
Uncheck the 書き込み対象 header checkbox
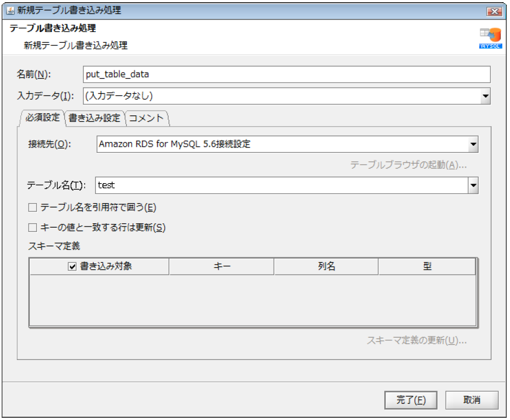72,267
